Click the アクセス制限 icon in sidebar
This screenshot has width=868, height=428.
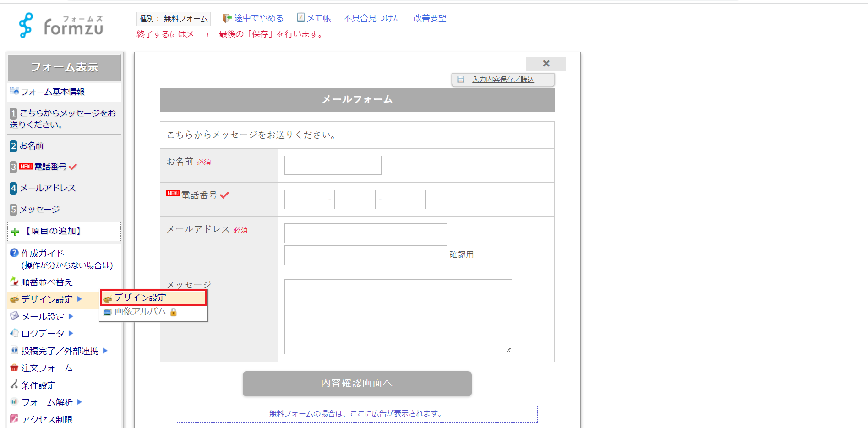point(14,419)
